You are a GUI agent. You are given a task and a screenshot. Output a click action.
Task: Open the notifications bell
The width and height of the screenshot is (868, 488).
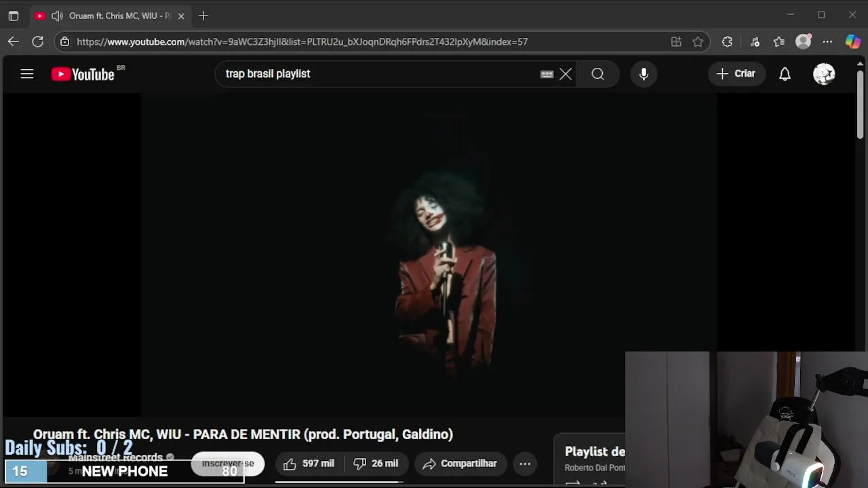pyautogui.click(x=785, y=74)
